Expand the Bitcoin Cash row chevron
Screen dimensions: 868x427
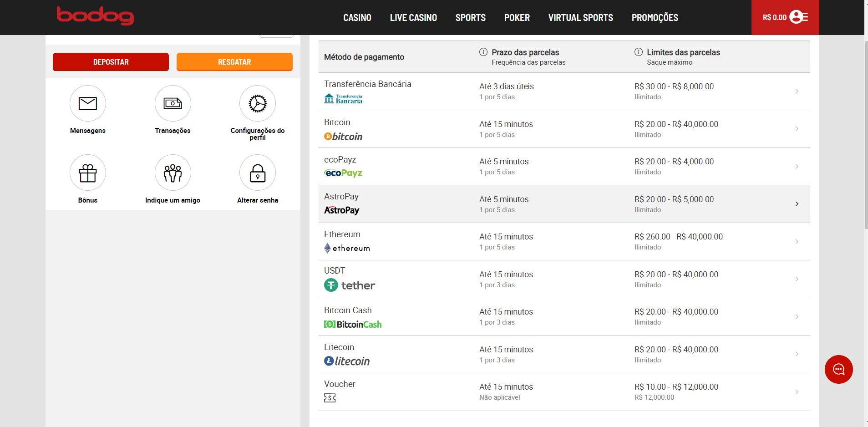pyautogui.click(x=797, y=317)
